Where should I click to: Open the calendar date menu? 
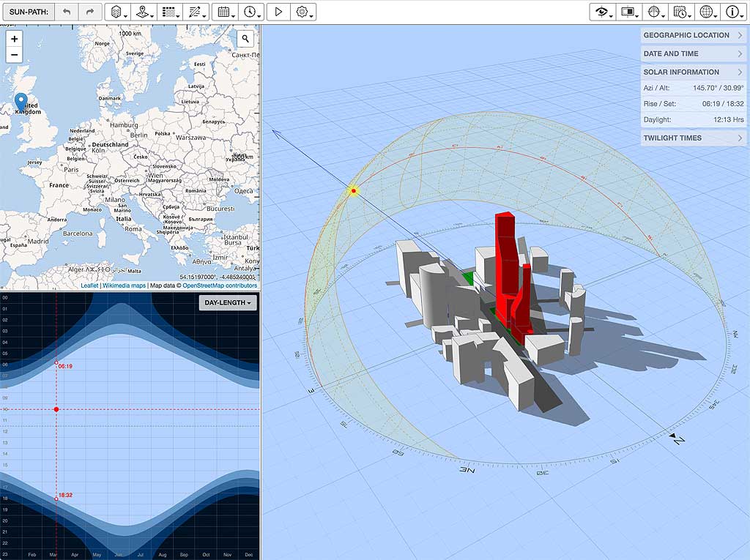(x=225, y=12)
